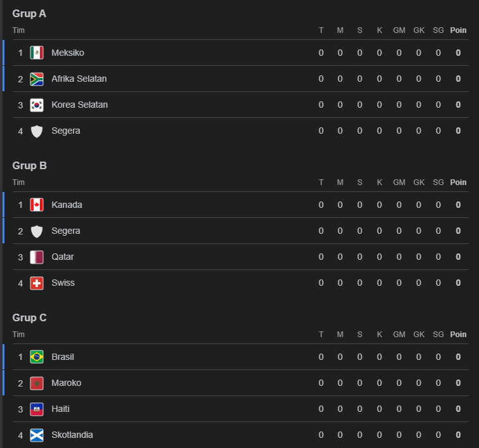Screen dimensions: 479x448
Task: Click the Qatar flag icon
Action: coord(37,257)
